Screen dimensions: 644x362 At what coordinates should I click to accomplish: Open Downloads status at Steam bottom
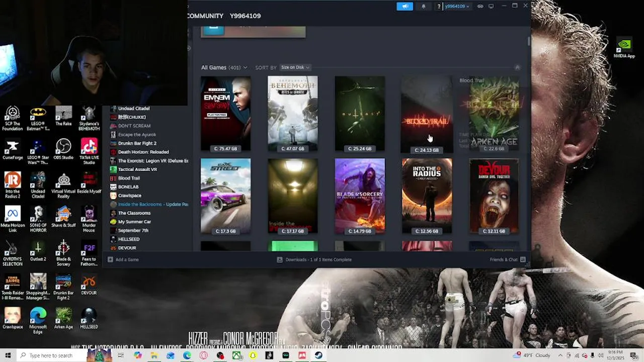(314, 259)
